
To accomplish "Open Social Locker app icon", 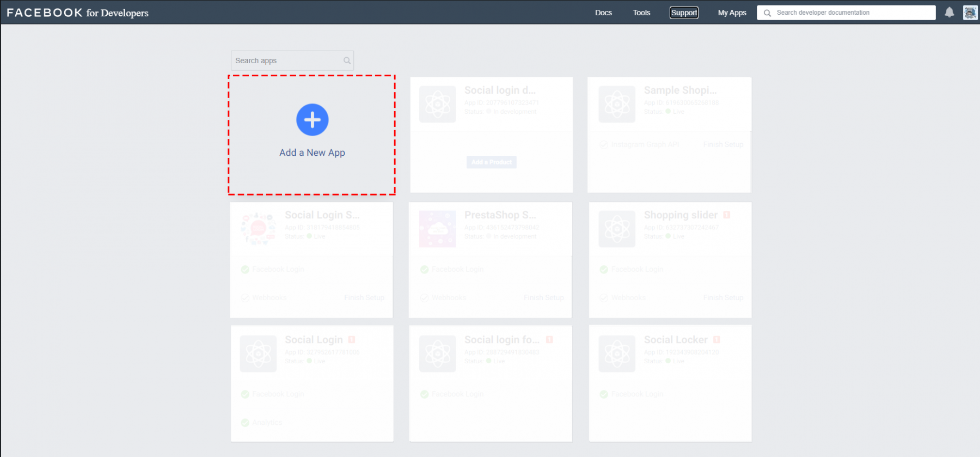I will tap(617, 354).
